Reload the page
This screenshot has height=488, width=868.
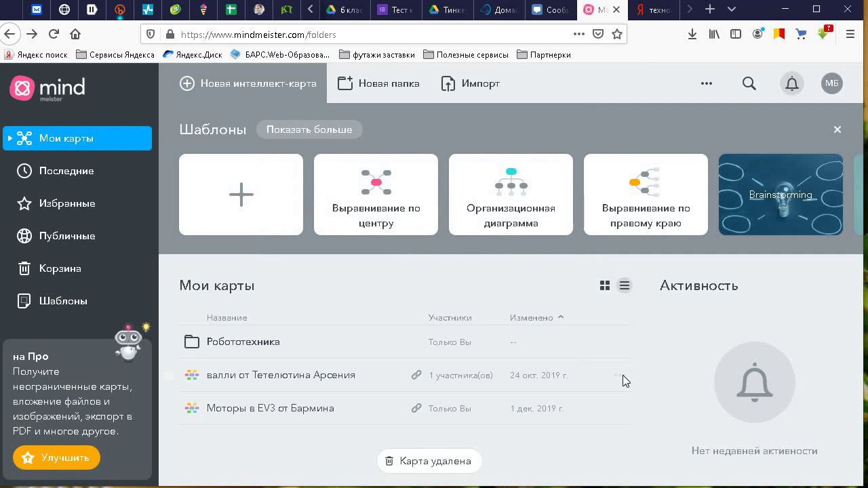[x=54, y=34]
